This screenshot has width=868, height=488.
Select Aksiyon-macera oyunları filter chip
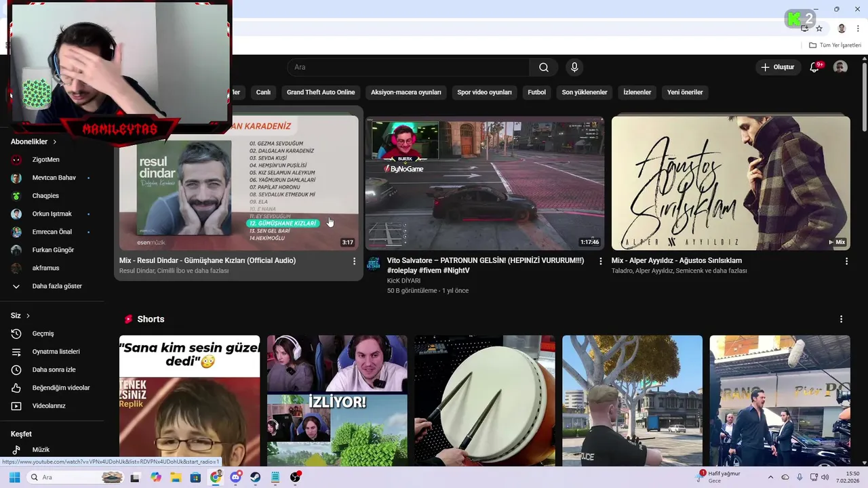(406, 92)
